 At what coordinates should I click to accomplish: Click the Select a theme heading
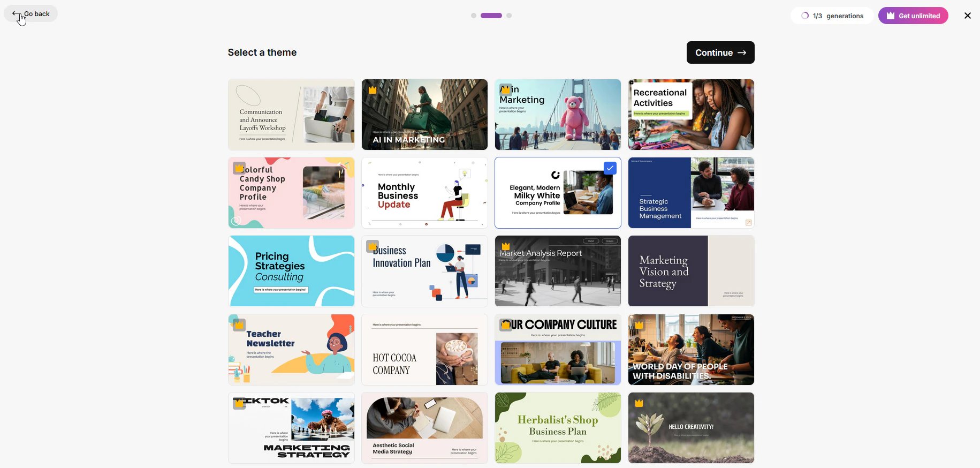pyautogui.click(x=262, y=52)
